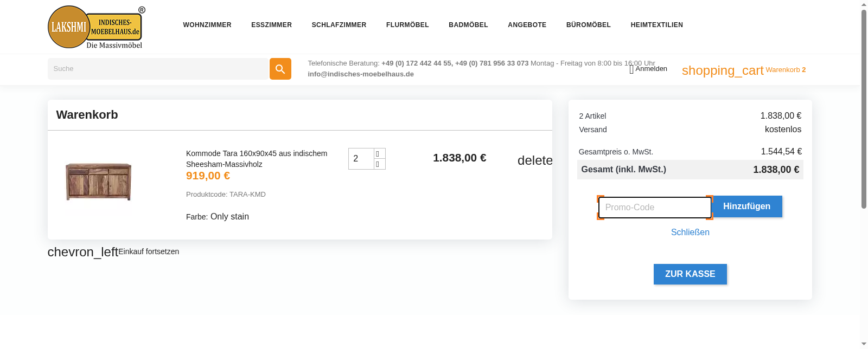
Task: Open the Kommode Tara product thumbnail
Action: (x=98, y=182)
